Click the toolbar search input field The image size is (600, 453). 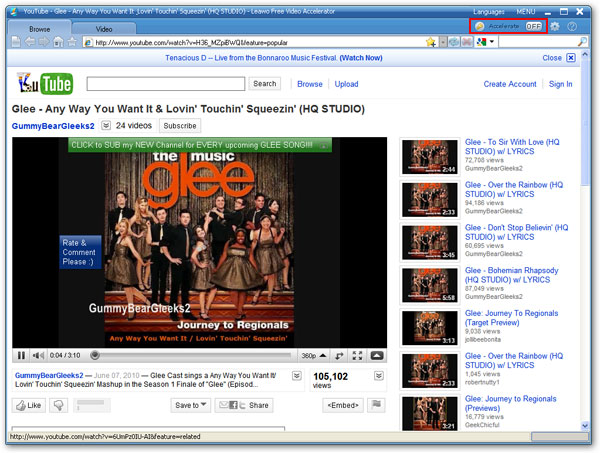[x=538, y=42]
